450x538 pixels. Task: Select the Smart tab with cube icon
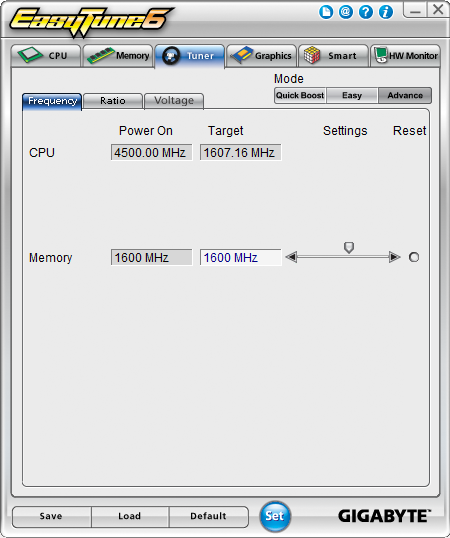333,56
